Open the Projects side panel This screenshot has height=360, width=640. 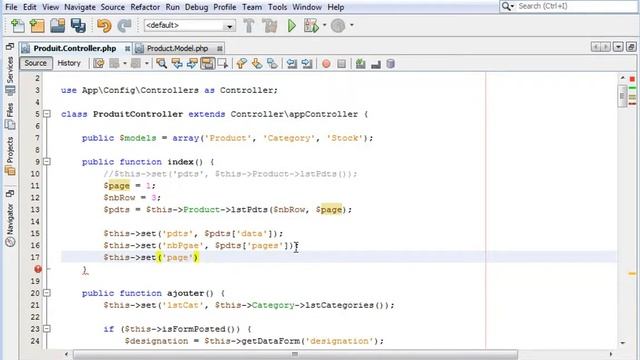[x=10, y=156]
